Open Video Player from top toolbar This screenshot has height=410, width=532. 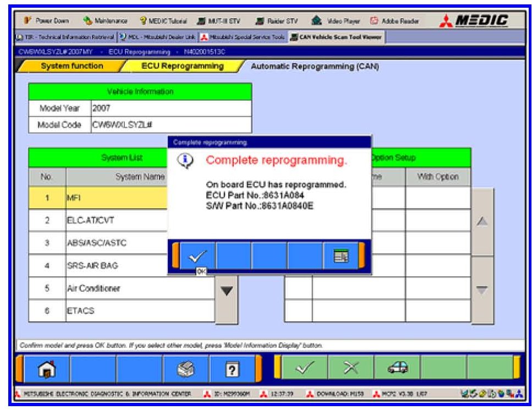point(336,21)
